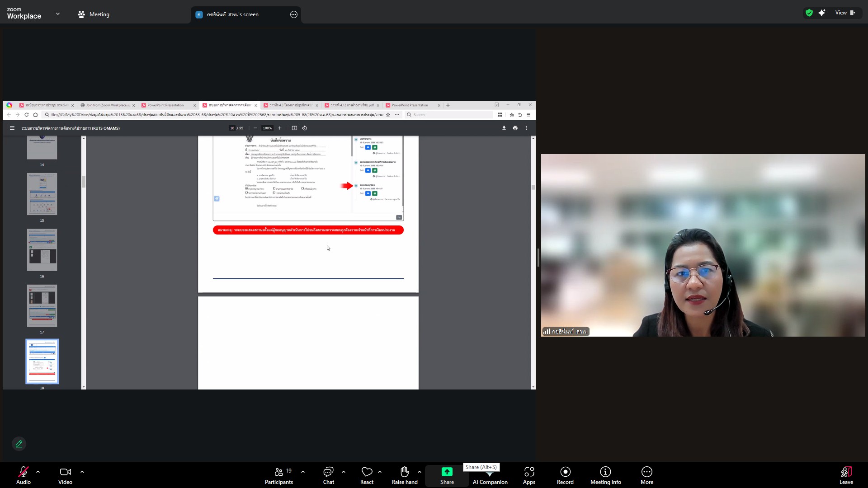Open the View layout button
Screen dimensions: 868x488
pos(844,13)
